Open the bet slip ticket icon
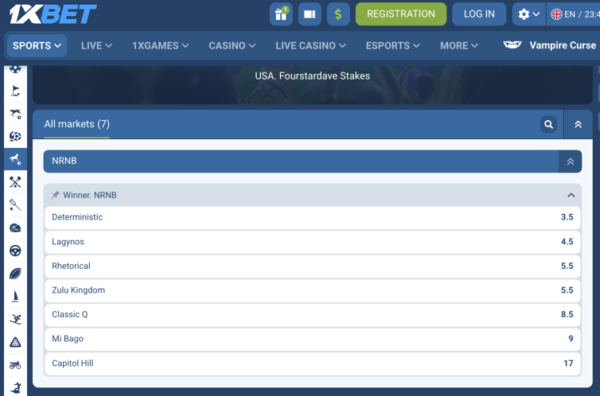Image resolution: width=600 pixels, height=396 pixels. (310, 14)
